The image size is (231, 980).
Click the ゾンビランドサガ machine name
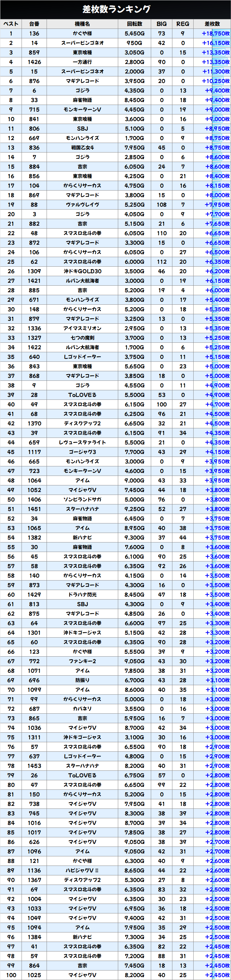[x=82, y=499]
